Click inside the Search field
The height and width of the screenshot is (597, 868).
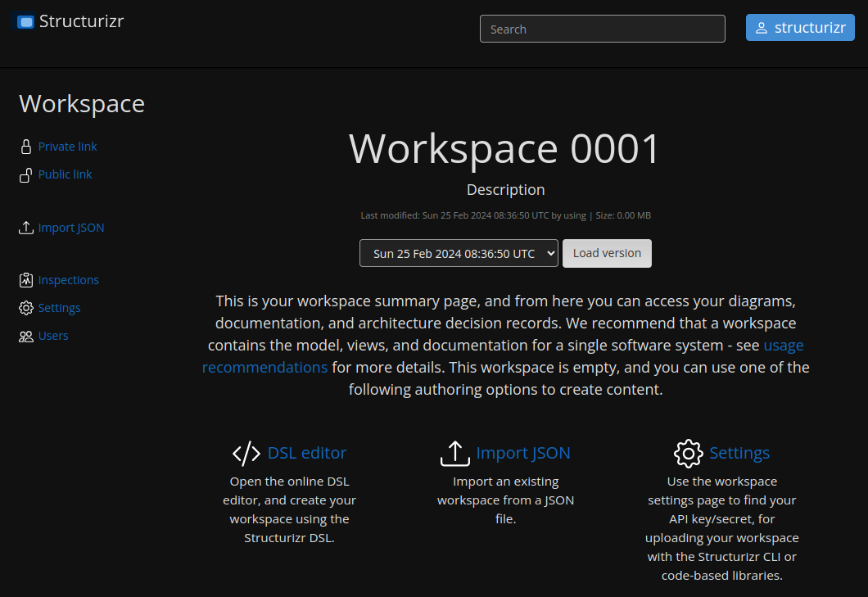[x=602, y=28]
